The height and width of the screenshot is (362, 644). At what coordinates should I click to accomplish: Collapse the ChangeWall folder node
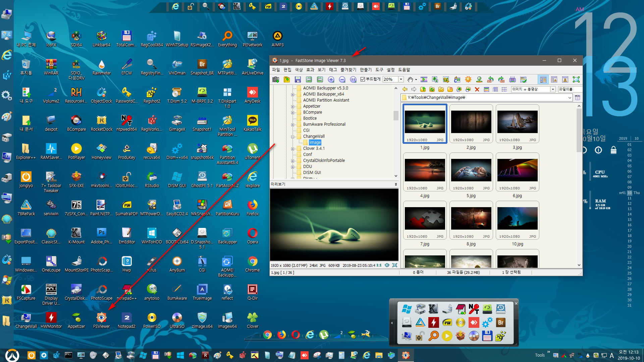pos(292,137)
